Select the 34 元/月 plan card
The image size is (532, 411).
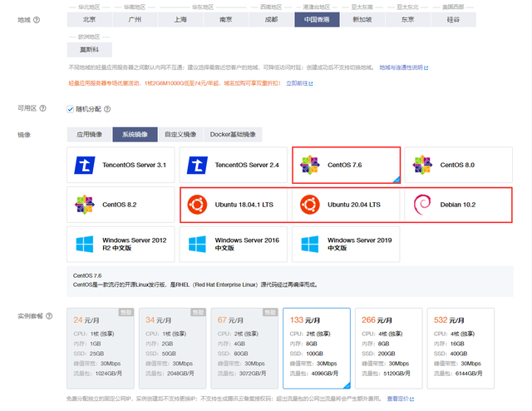(172, 348)
